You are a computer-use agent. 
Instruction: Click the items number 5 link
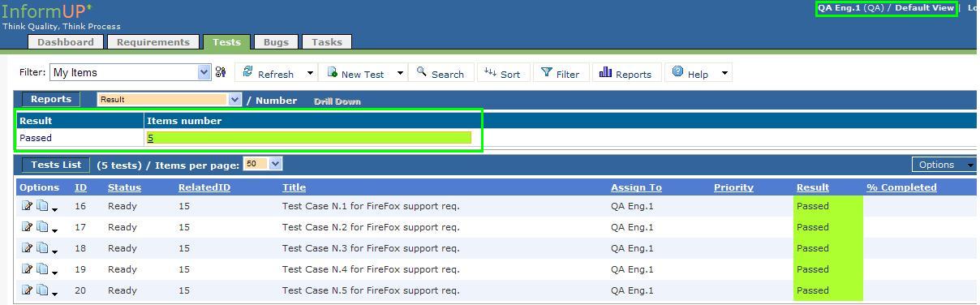click(x=150, y=138)
